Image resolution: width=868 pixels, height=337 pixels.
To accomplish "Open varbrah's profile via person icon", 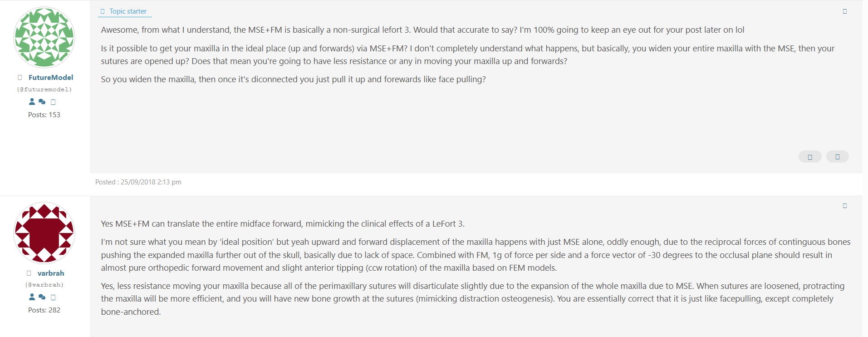I will (32, 297).
